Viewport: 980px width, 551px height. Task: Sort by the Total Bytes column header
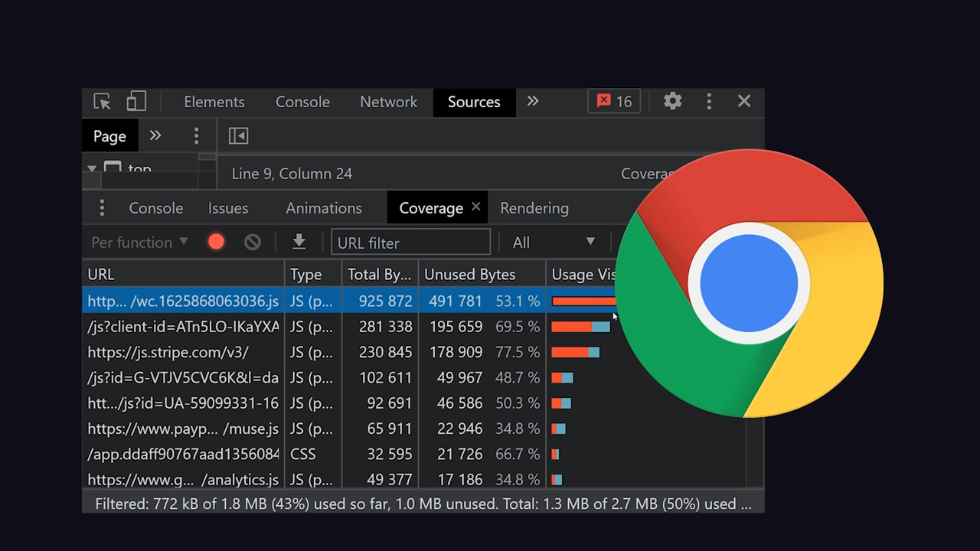380,274
